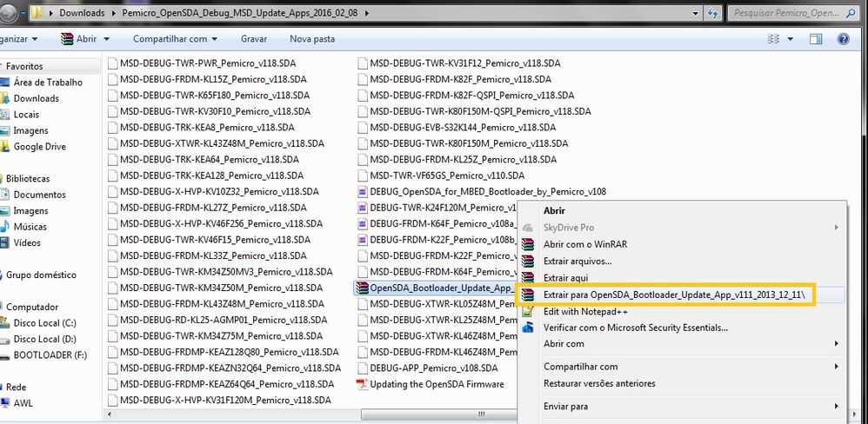Click the search box Pesquisar Pemicro
This screenshot has height=424, width=868.
(x=794, y=13)
